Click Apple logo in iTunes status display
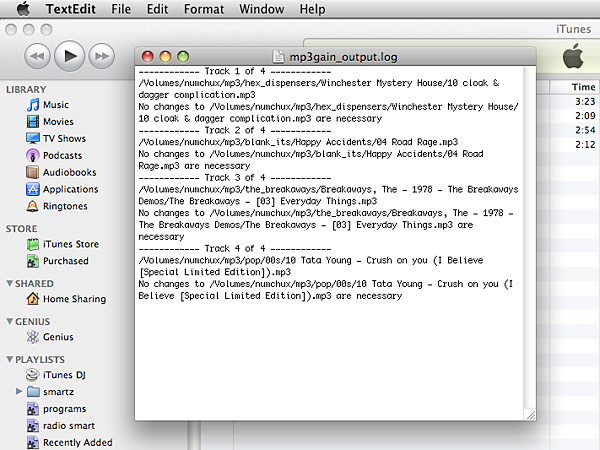600x450 pixels. pyautogui.click(x=573, y=56)
